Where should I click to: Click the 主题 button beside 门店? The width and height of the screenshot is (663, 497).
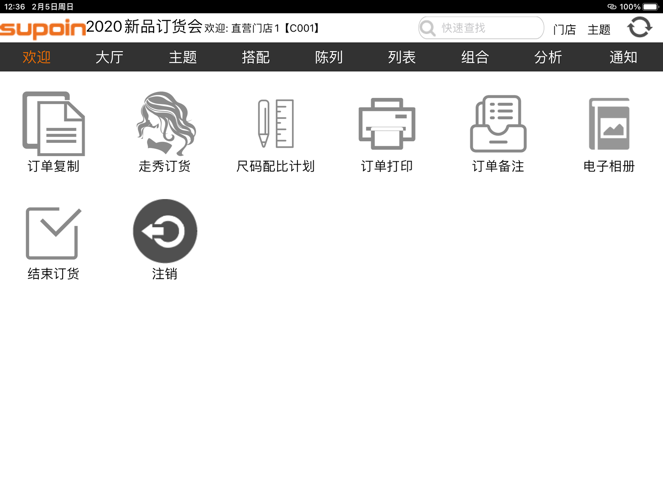point(599,29)
